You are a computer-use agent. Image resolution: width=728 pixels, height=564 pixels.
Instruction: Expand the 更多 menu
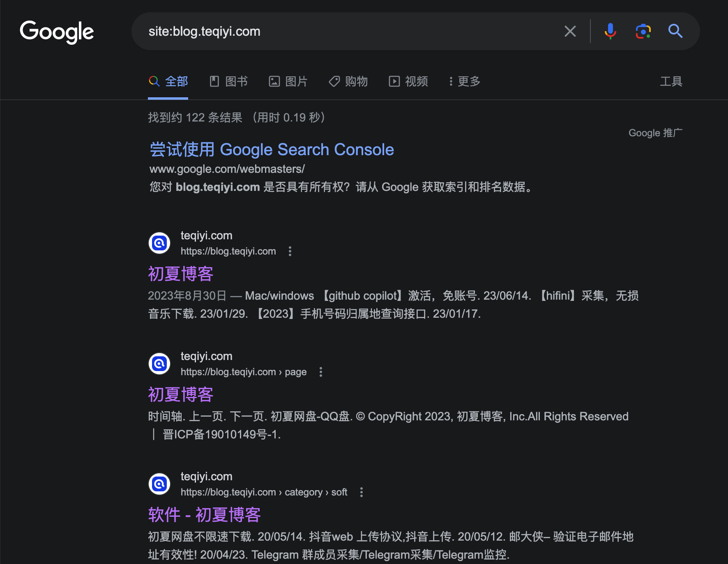click(x=464, y=81)
